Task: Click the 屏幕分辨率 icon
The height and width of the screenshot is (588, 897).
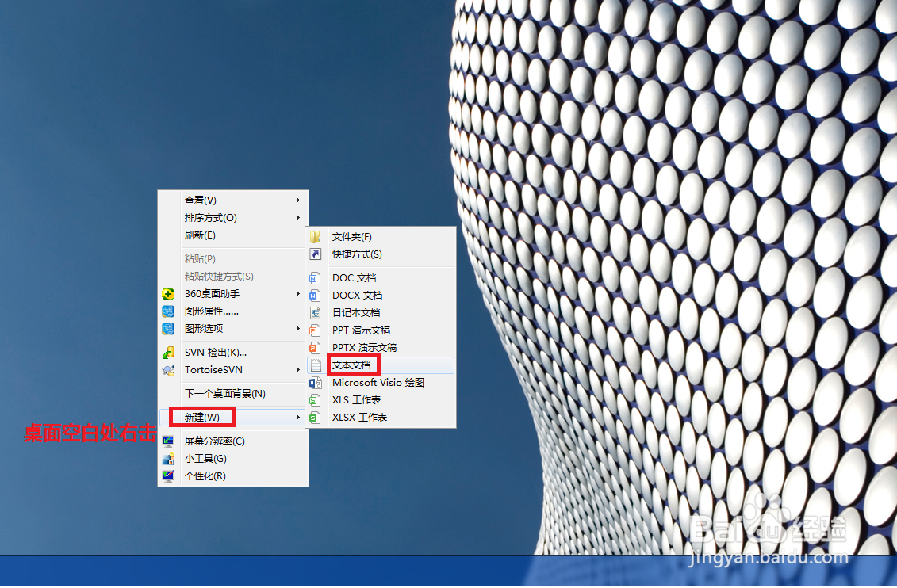Action: [x=169, y=441]
